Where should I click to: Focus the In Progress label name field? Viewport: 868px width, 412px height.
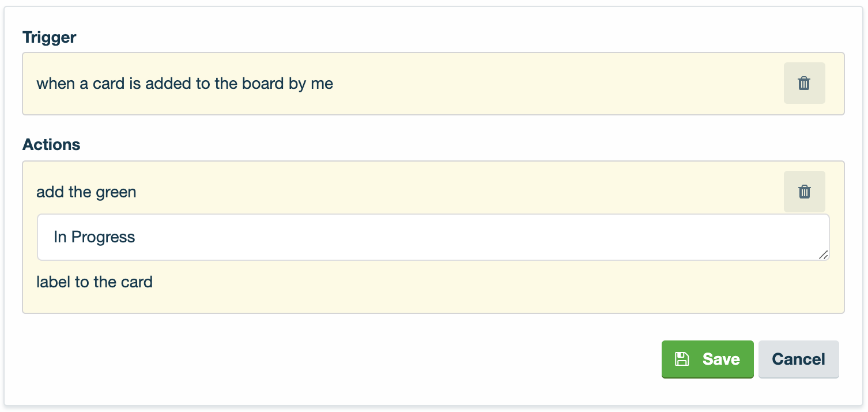coord(433,237)
